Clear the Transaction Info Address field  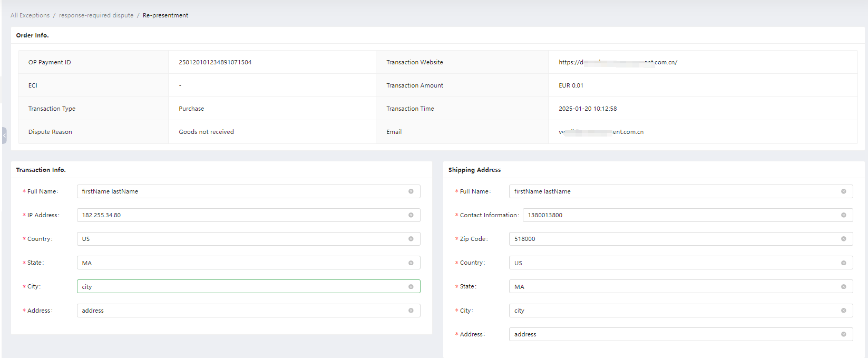[411, 311]
